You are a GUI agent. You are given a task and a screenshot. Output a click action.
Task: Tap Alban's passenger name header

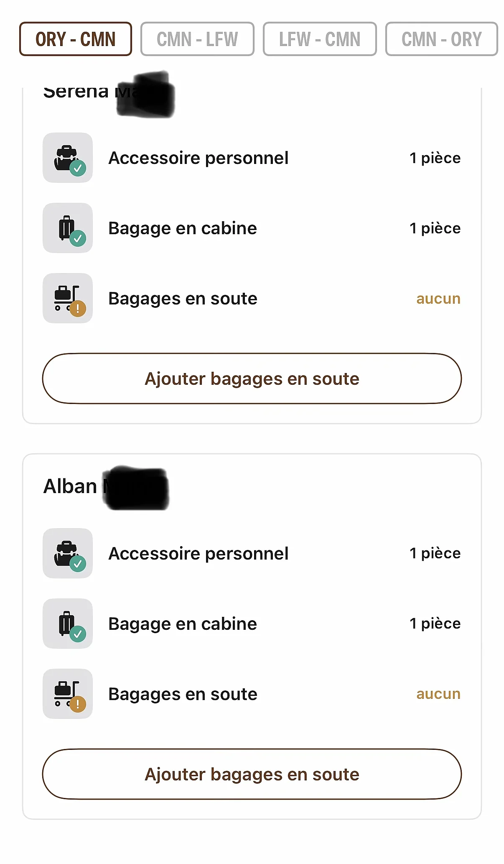pos(106,487)
